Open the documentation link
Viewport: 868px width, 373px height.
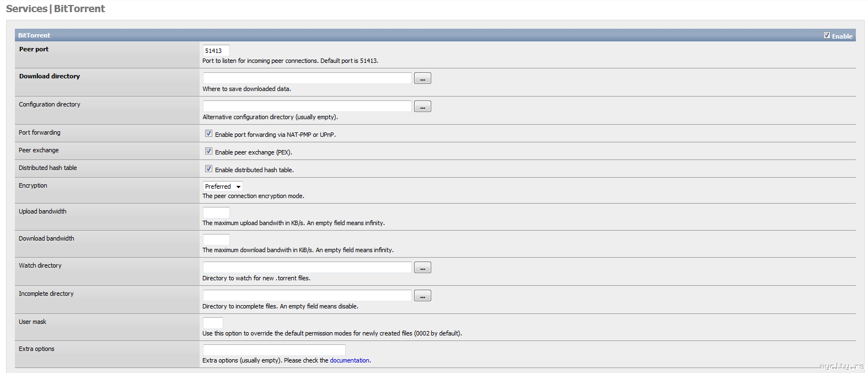350,360
